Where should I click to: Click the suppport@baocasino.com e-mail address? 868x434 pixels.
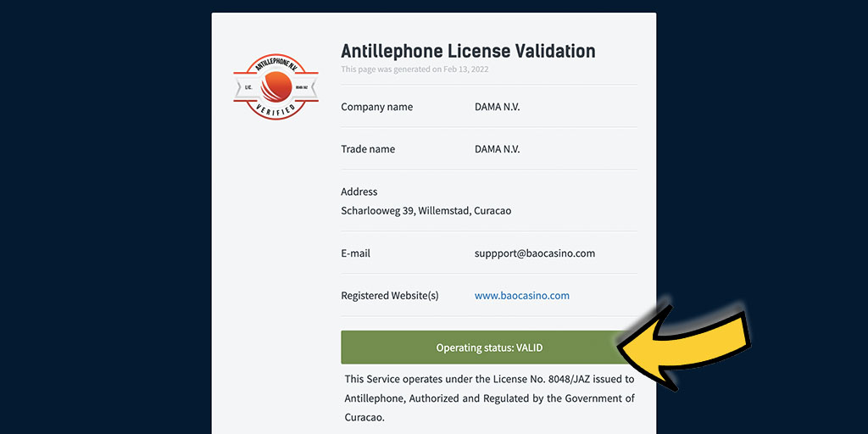pyautogui.click(x=535, y=253)
